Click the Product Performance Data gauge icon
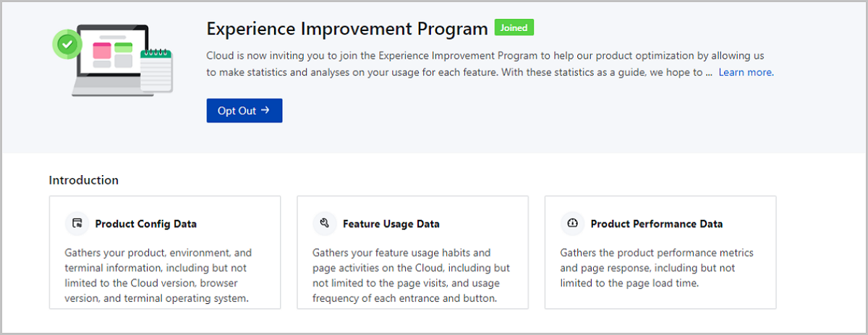The width and height of the screenshot is (868, 335). point(572,224)
